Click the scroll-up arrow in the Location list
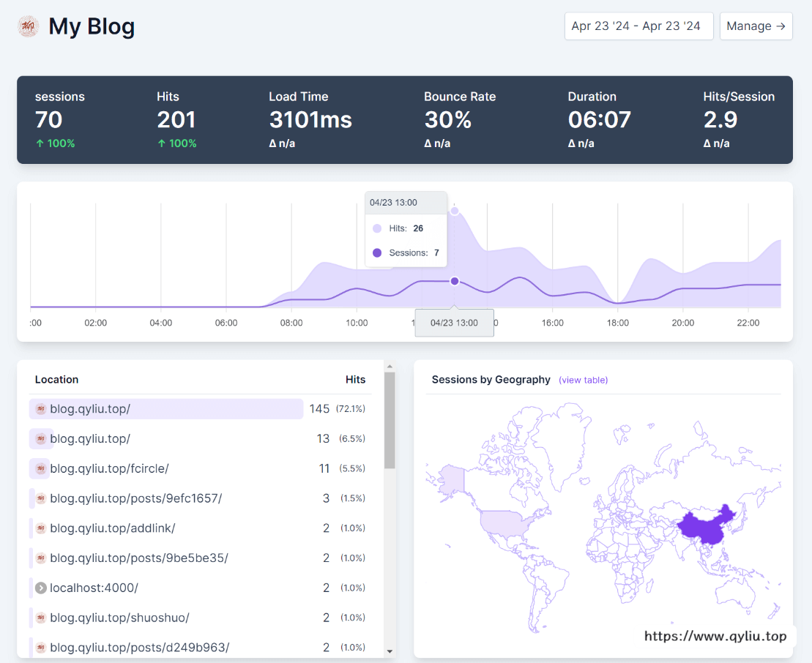Viewport: 812px width, 663px height. click(x=390, y=367)
